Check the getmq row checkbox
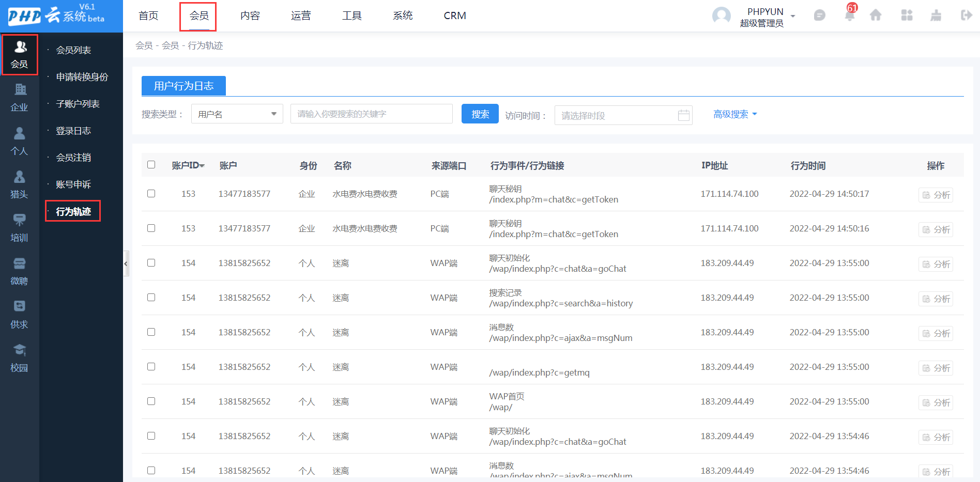The height and width of the screenshot is (482, 980). click(151, 367)
